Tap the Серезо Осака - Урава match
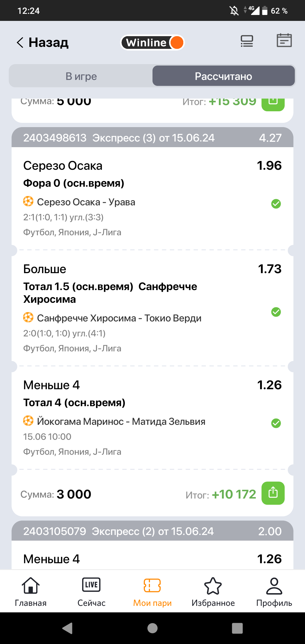 click(x=86, y=202)
